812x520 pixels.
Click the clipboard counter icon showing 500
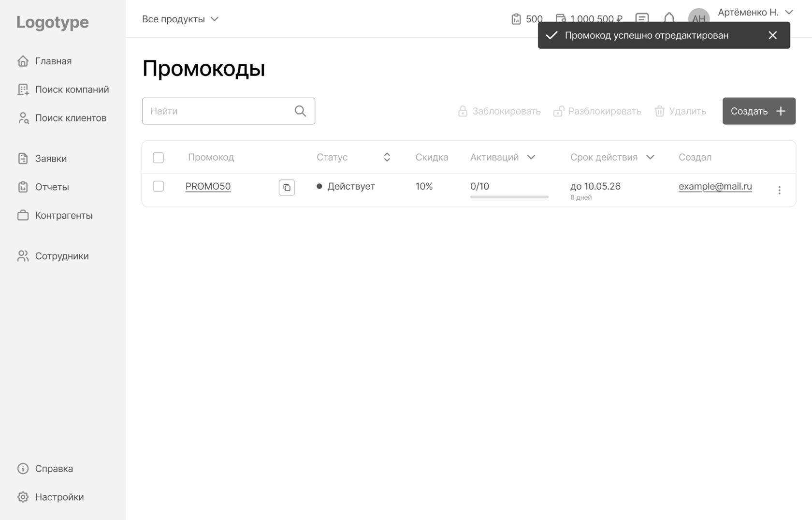pyautogui.click(x=516, y=19)
